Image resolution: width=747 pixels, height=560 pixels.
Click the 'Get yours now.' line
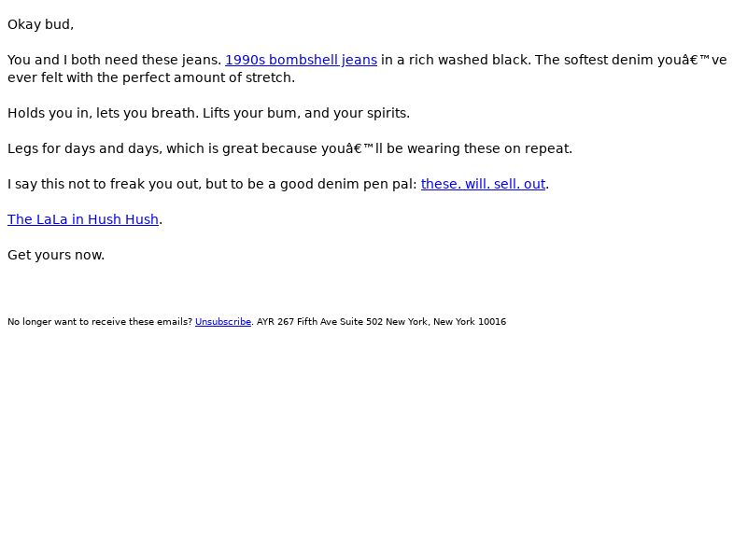click(x=56, y=255)
